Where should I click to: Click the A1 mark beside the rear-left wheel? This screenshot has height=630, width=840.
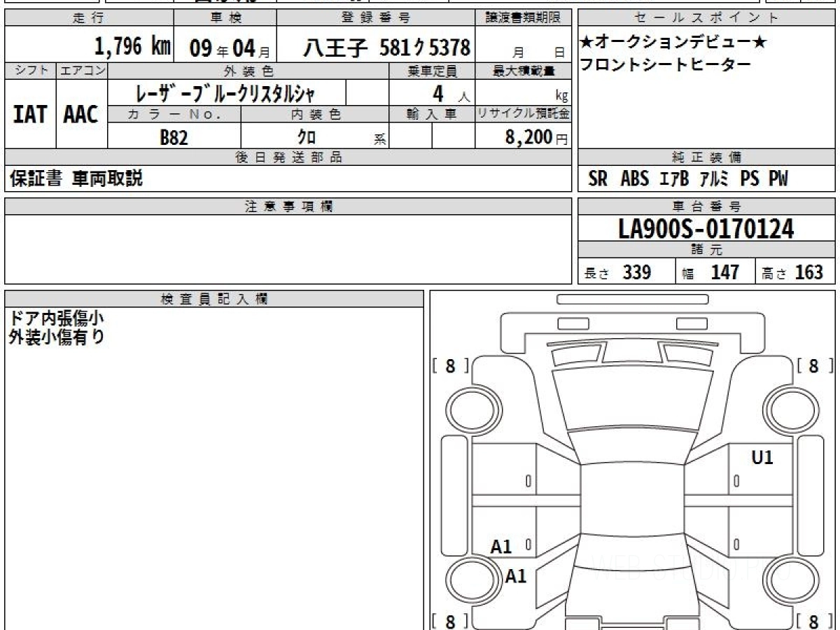516,577
